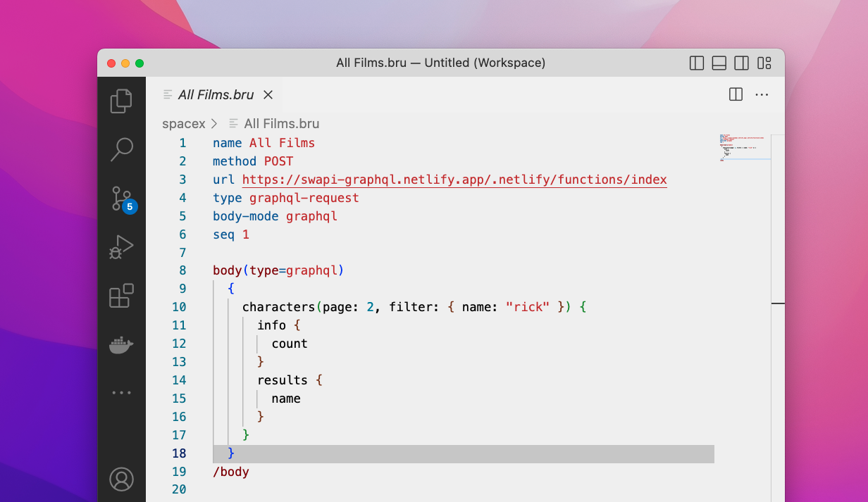
Task: Click the 'characters(page: 2' query line
Action: (414, 307)
